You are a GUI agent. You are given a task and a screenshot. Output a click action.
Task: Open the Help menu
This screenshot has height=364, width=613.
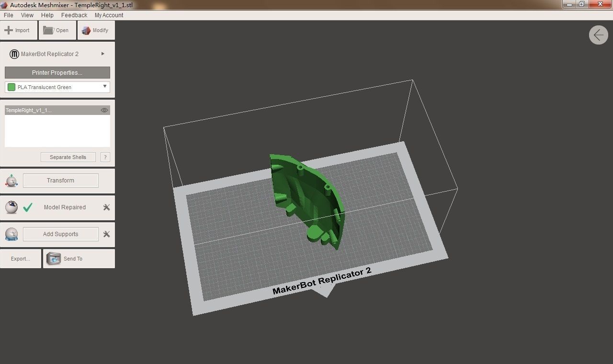pos(47,15)
